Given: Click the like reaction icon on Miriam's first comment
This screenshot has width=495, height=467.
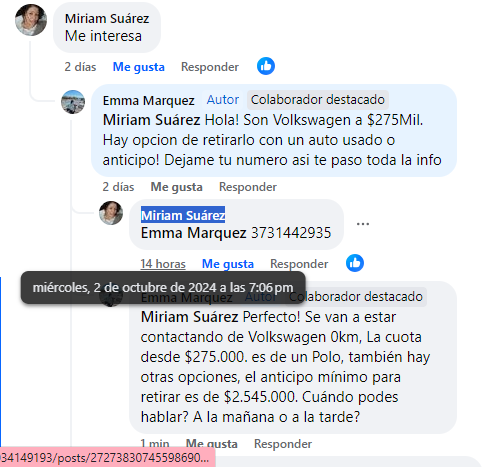Looking at the screenshot, I should [x=266, y=66].
